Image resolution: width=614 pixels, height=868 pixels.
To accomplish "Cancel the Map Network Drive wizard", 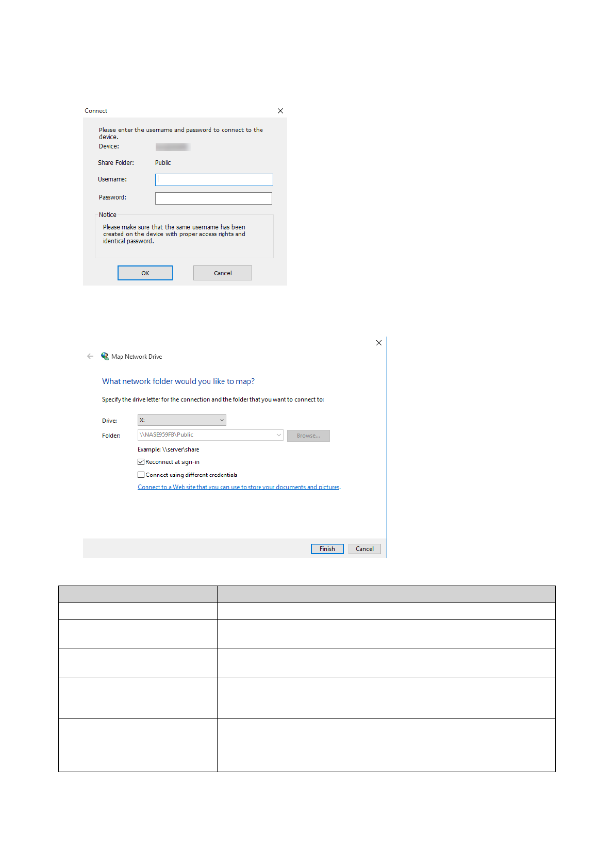I will (x=364, y=549).
